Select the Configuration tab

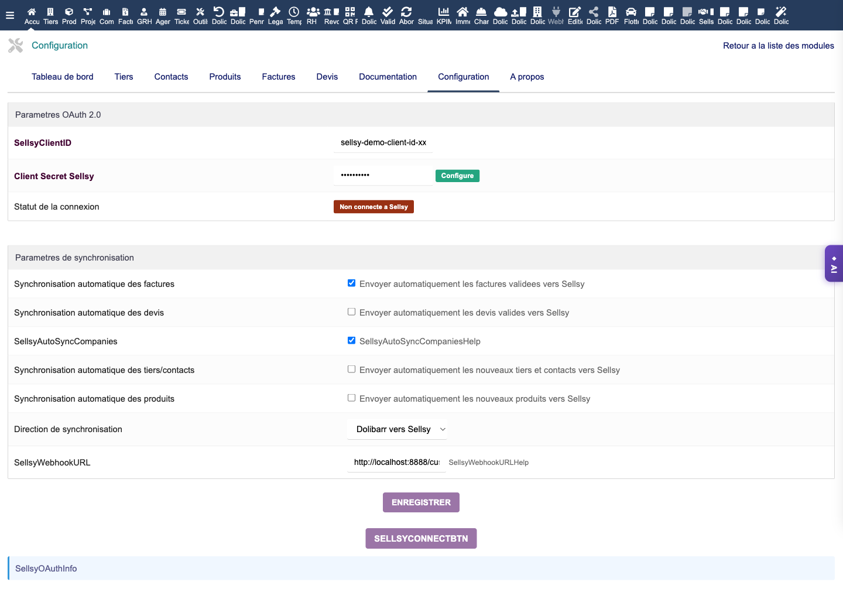(464, 77)
